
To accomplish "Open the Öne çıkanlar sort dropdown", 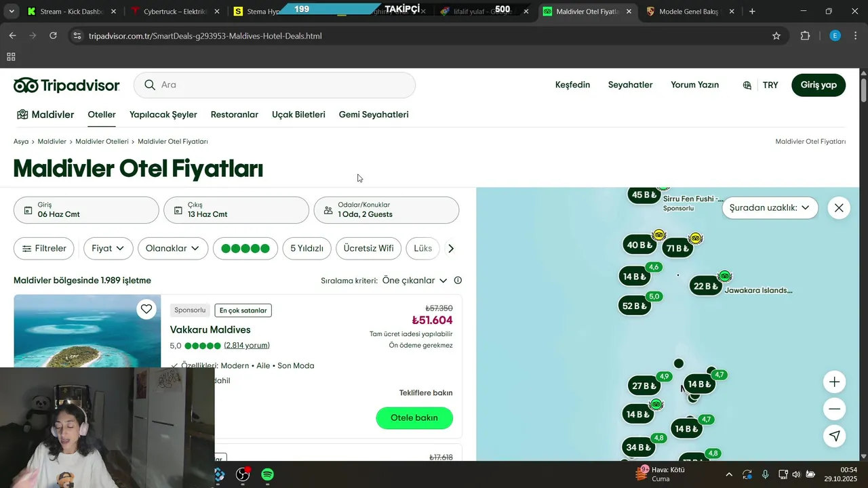I will pos(414,281).
